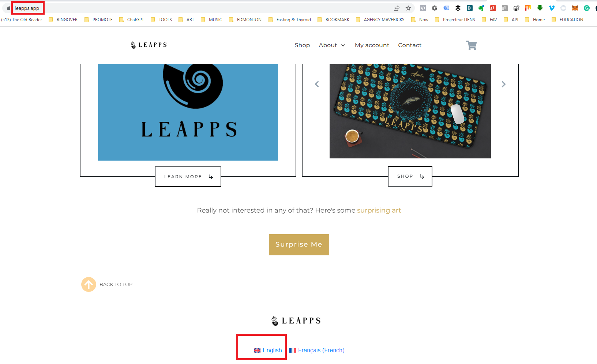Open The Old Reader bookmark
The height and width of the screenshot is (364, 597).
tap(22, 20)
